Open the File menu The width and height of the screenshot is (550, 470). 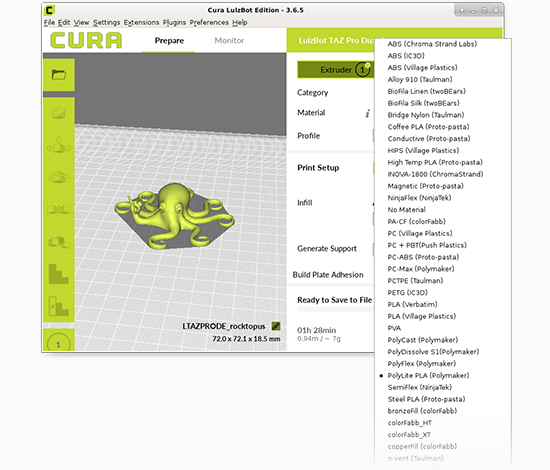[x=49, y=22]
